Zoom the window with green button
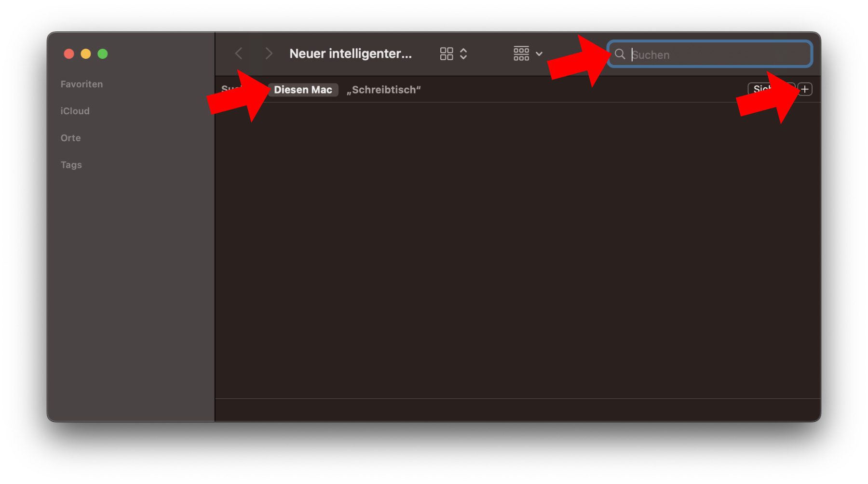 103,54
